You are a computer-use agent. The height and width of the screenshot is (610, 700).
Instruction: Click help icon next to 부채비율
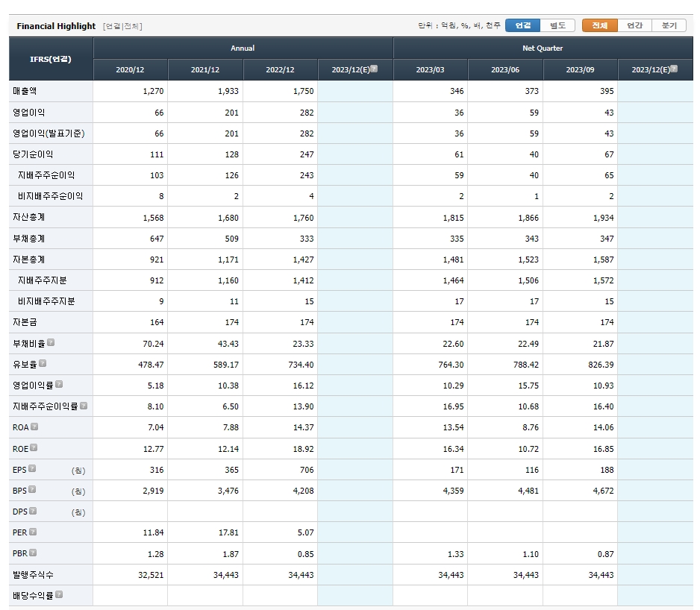(x=51, y=343)
